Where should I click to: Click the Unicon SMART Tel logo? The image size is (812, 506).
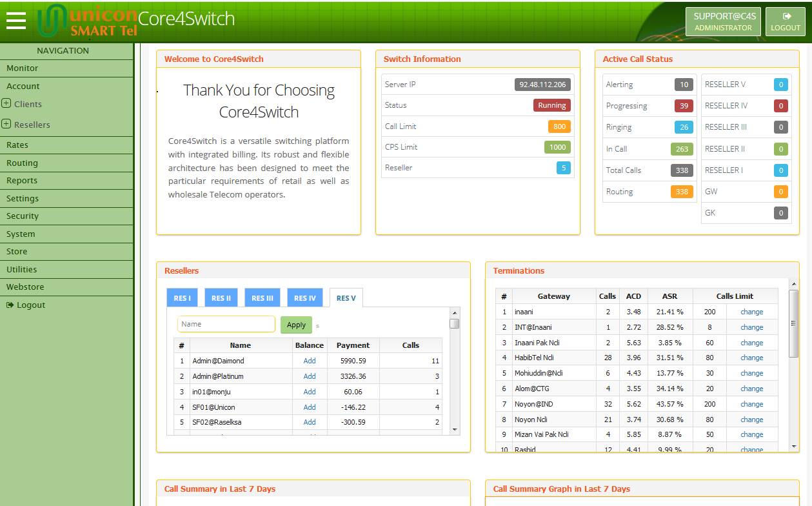(x=86, y=21)
